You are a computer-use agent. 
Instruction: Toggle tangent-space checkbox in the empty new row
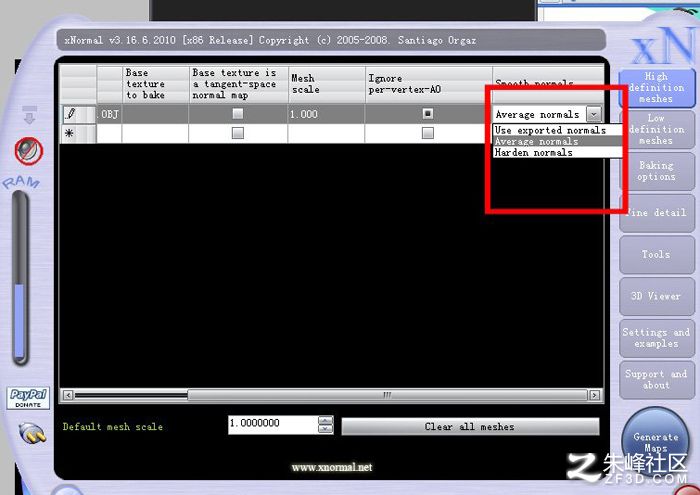(238, 133)
